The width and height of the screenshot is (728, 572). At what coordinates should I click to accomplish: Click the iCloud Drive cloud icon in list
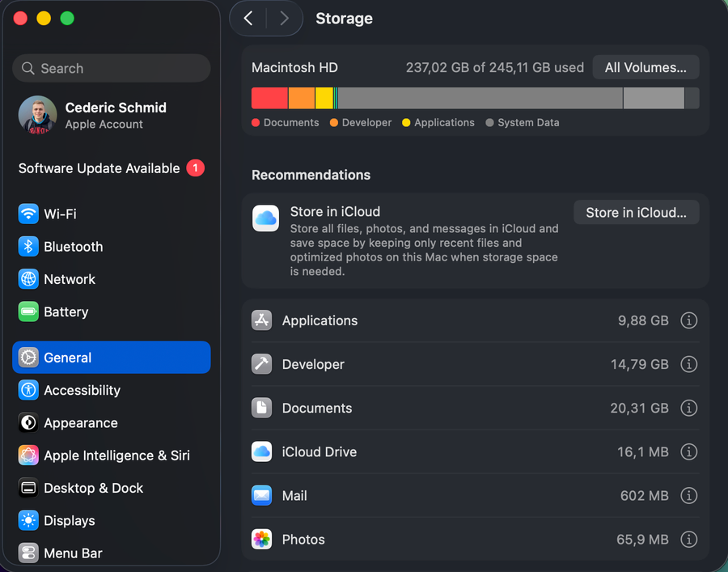(x=262, y=451)
